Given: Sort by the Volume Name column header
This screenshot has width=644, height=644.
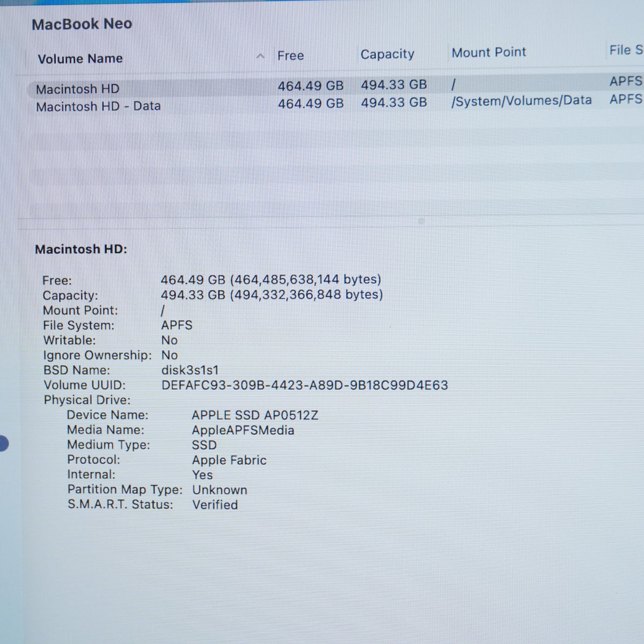Looking at the screenshot, I should [80, 58].
